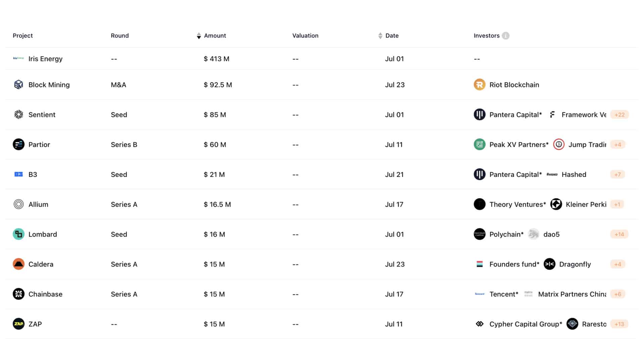644x362 pixels.
Task: Click the investor logo beside Rarestone
Action: pyautogui.click(x=572, y=324)
